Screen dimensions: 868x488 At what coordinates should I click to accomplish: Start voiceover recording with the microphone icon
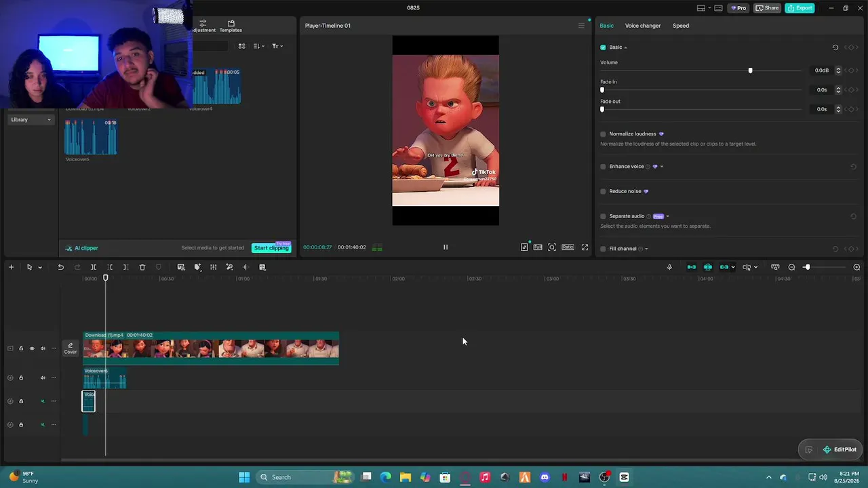click(x=669, y=267)
